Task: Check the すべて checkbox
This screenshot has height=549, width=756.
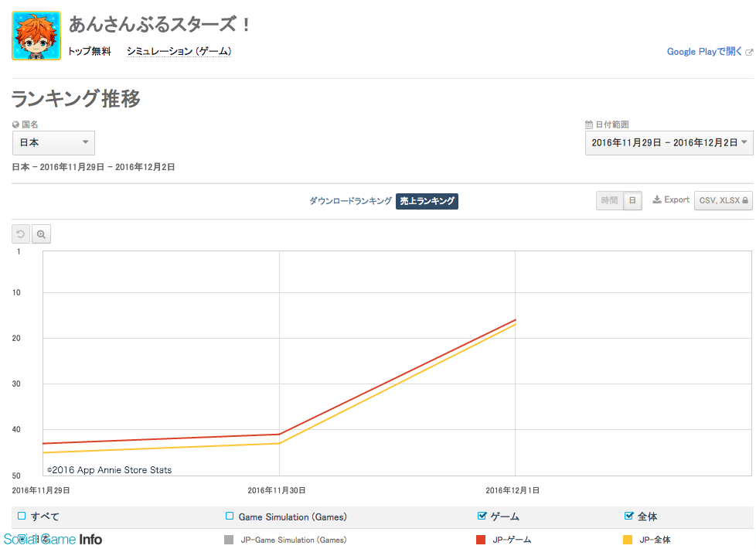Action: (x=22, y=516)
